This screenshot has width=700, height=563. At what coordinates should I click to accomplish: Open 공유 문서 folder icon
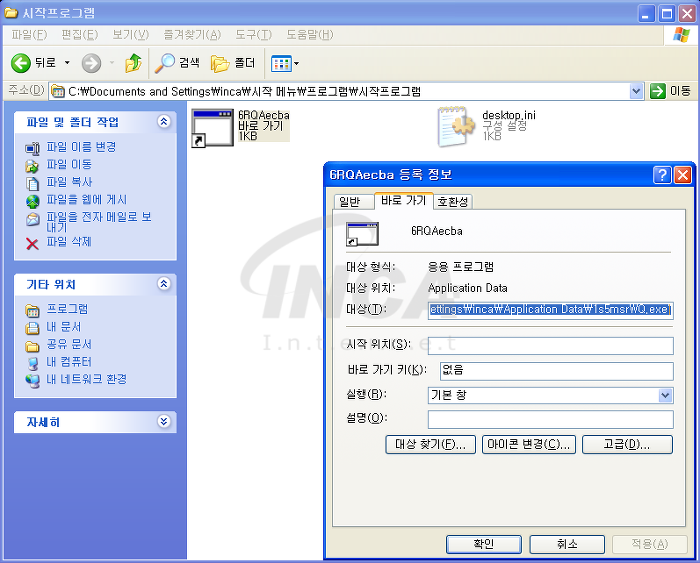33,346
